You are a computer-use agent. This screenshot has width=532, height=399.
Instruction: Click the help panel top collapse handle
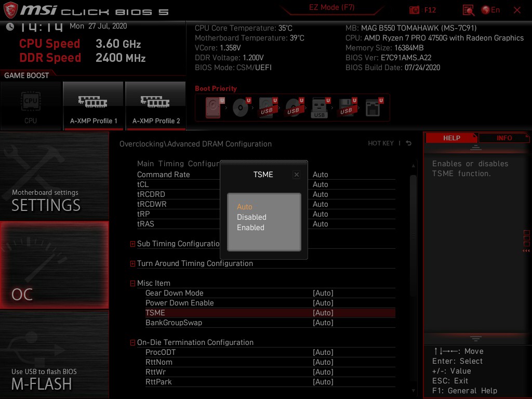tap(476, 148)
